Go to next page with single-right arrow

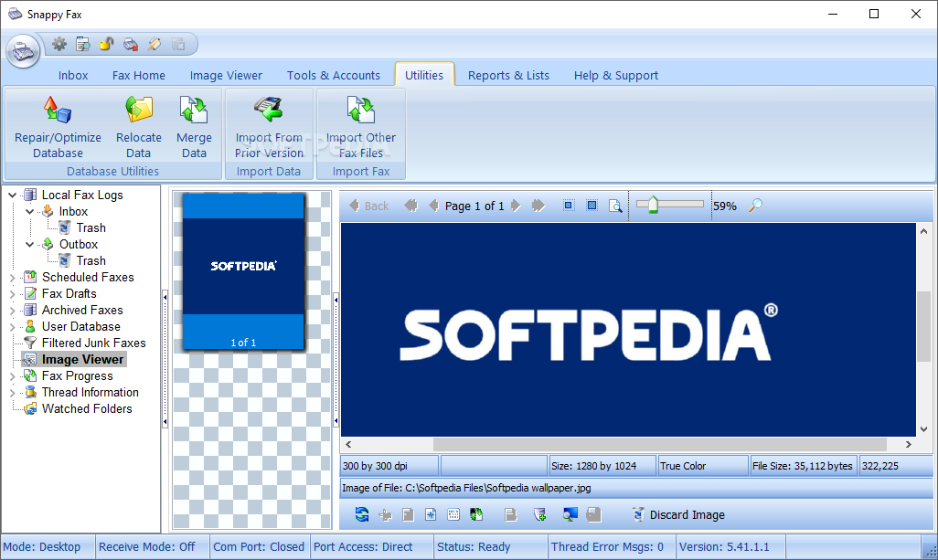pyautogui.click(x=516, y=206)
